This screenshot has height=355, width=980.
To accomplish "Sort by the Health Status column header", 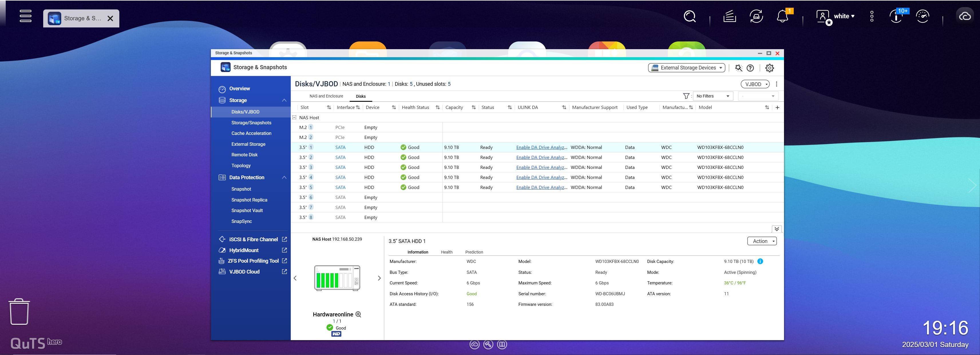I will pyautogui.click(x=420, y=107).
